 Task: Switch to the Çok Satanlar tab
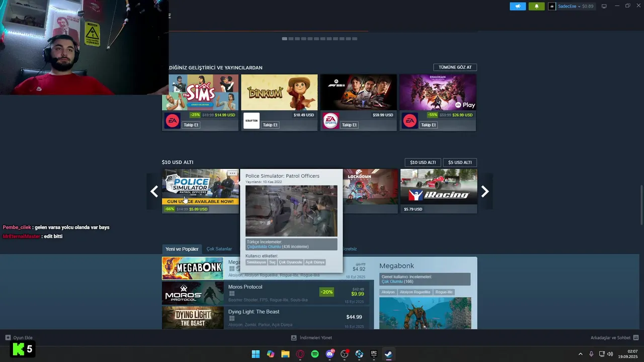[x=219, y=249]
